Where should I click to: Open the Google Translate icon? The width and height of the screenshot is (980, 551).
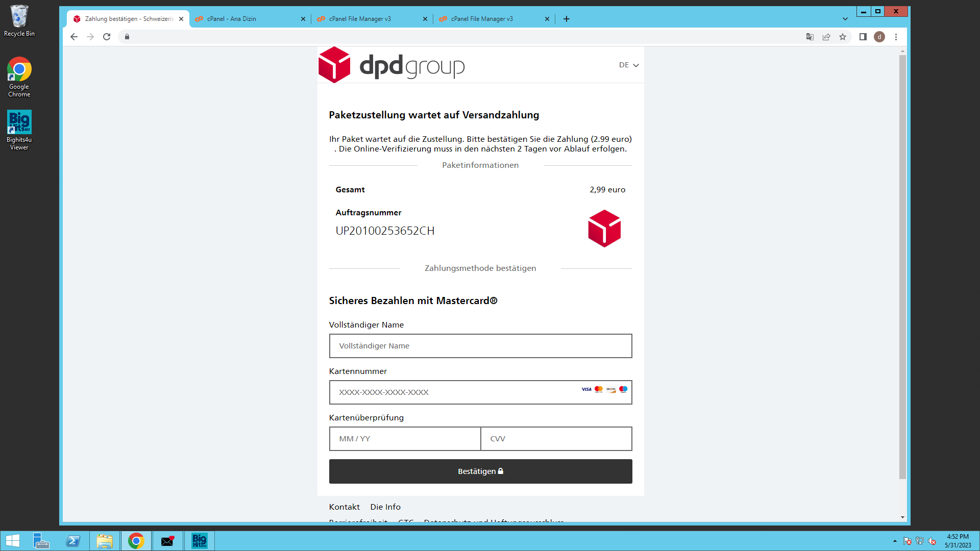tap(810, 37)
